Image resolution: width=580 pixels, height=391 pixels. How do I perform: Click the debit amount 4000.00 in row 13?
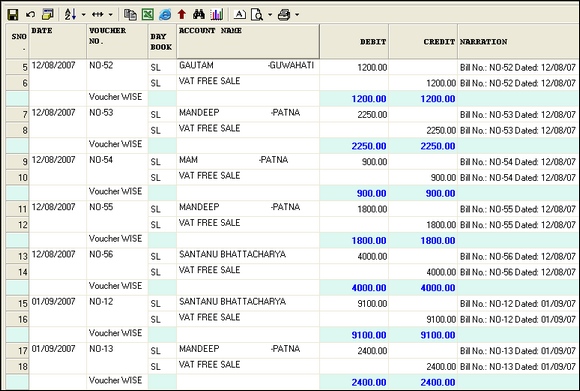(372, 256)
